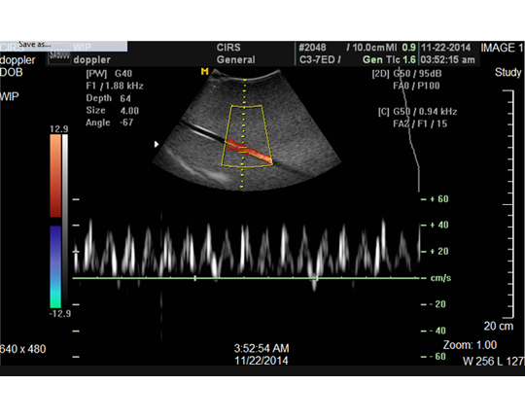
Task: Click the green spectral baseline
Action: (x=246, y=278)
